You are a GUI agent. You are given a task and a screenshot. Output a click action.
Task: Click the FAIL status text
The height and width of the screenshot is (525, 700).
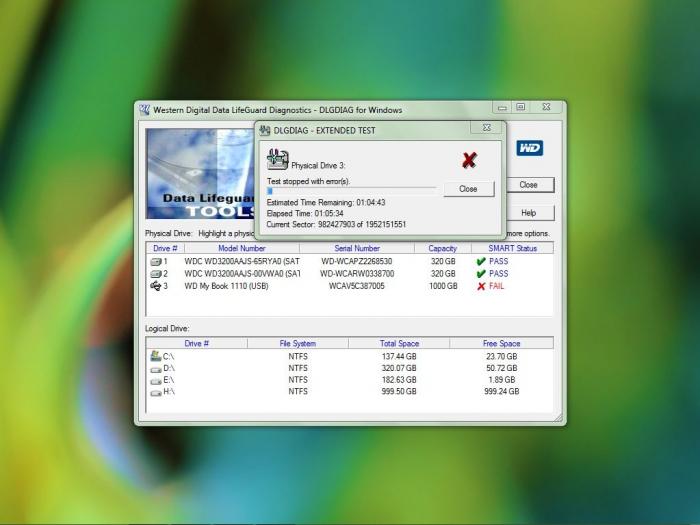pyautogui.click(x=496, y=286)
